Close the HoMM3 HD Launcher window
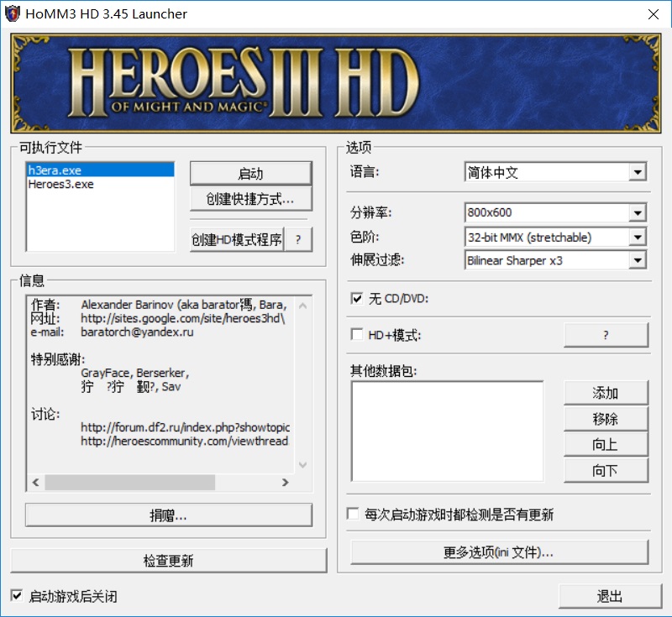The width and height of the screenshot is (672, 617). coord(654,14)
